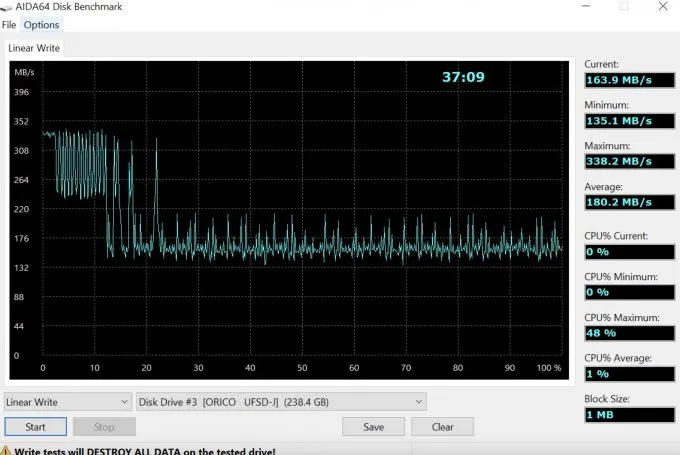Click the Average 180.2 MB/s field
This screenshot has height=455, width=680.
(x=629, y=203)
